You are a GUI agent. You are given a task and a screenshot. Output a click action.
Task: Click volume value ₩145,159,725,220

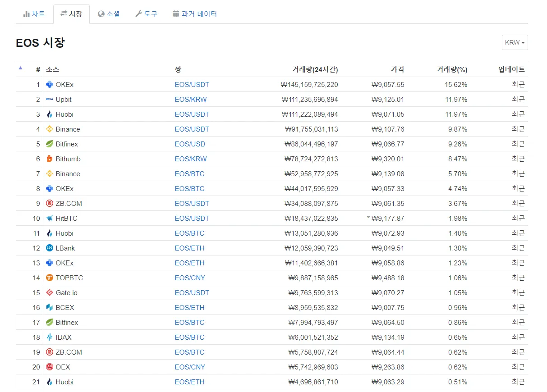click(309, 84)
